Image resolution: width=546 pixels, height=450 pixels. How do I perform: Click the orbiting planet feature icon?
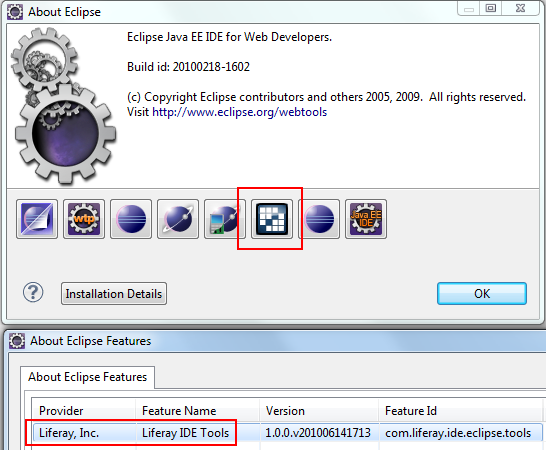click(x=178, y=219)
